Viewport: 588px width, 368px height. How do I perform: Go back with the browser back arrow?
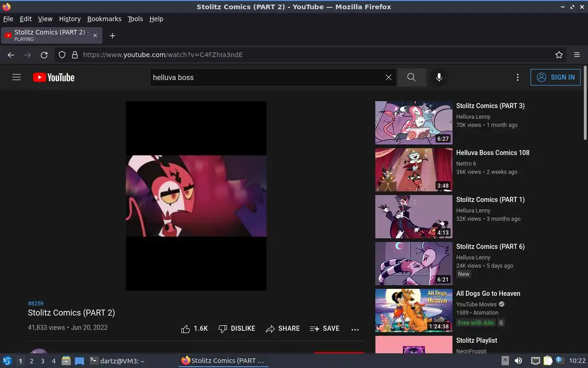tap(11, 55)
